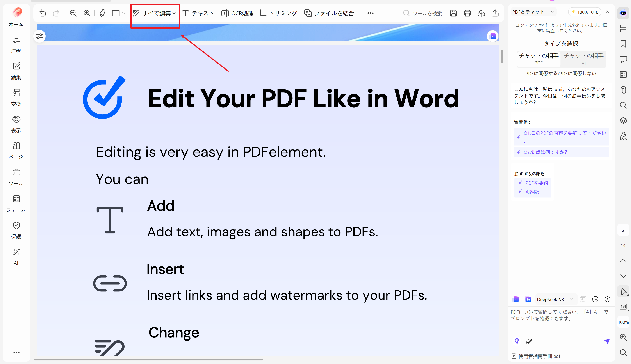Click ファイルを結合 to combine files
This screenshot has height=364, width=631.
[329, 13]
